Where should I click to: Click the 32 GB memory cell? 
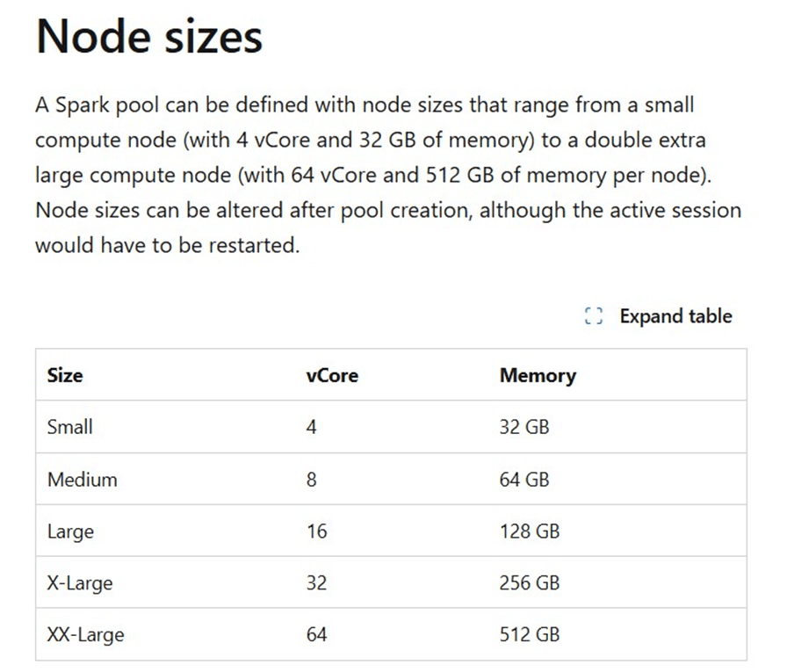[523, 427]
